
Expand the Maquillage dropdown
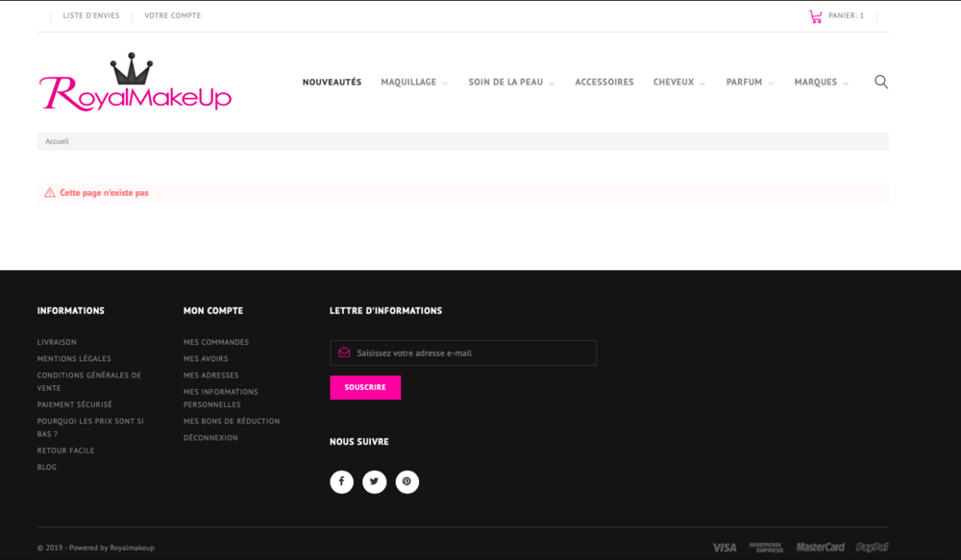413,82
